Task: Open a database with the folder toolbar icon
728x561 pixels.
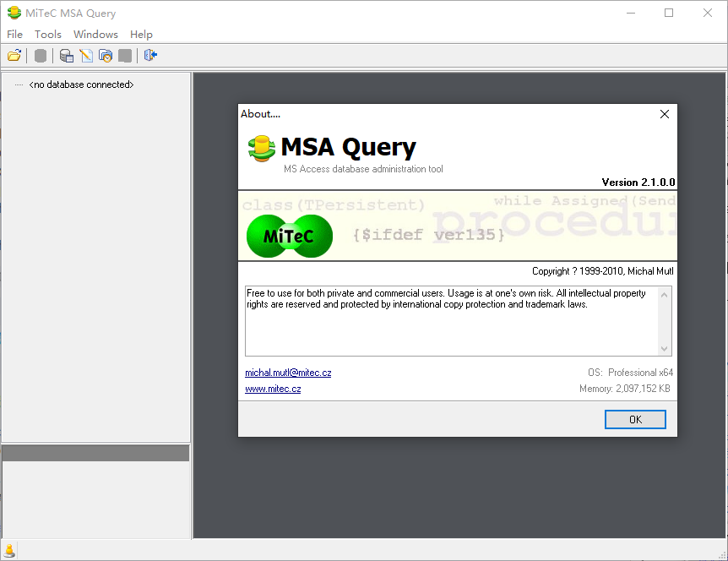Action: 14,56
